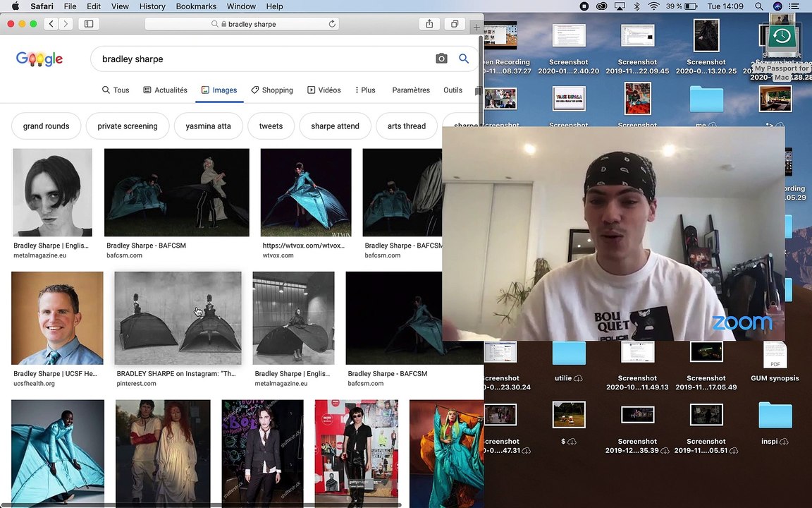Click the Bluetooth menu bar icon
812x508 pixels.
[636, 6]
